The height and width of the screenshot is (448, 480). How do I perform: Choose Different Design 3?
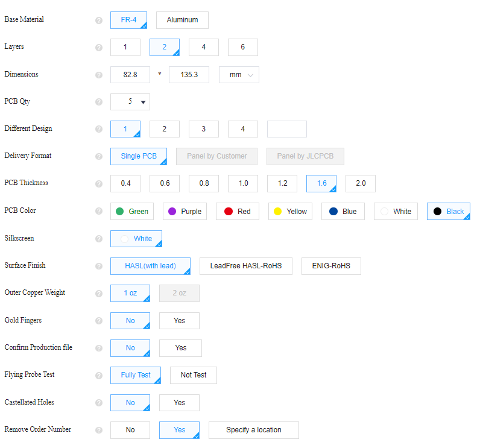pos(204,129)
